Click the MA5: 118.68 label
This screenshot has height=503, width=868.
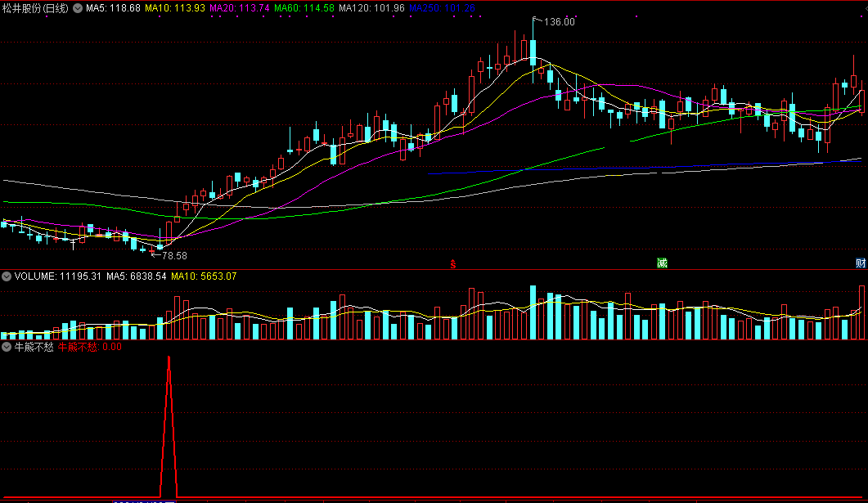(x=113, y=8)
